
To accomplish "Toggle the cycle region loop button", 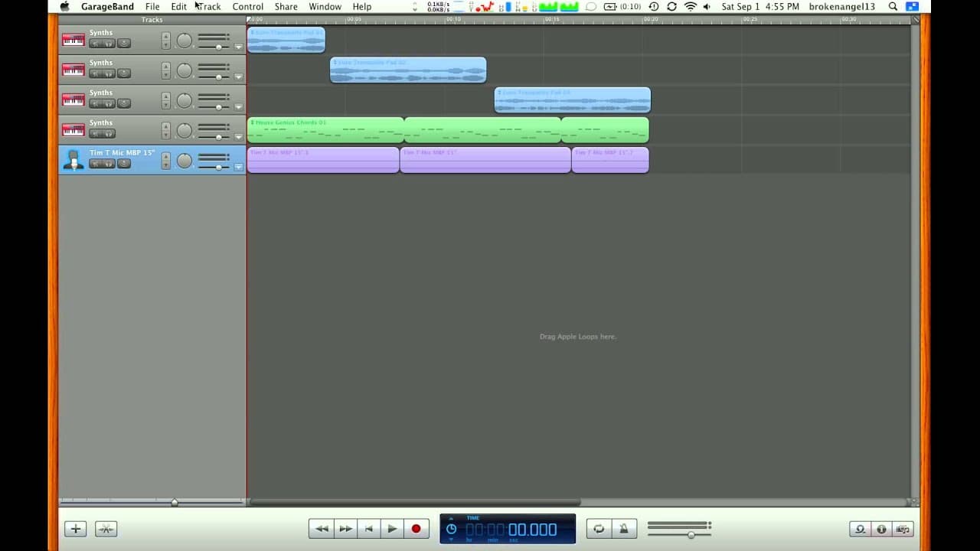I will [x=599, y=528].
